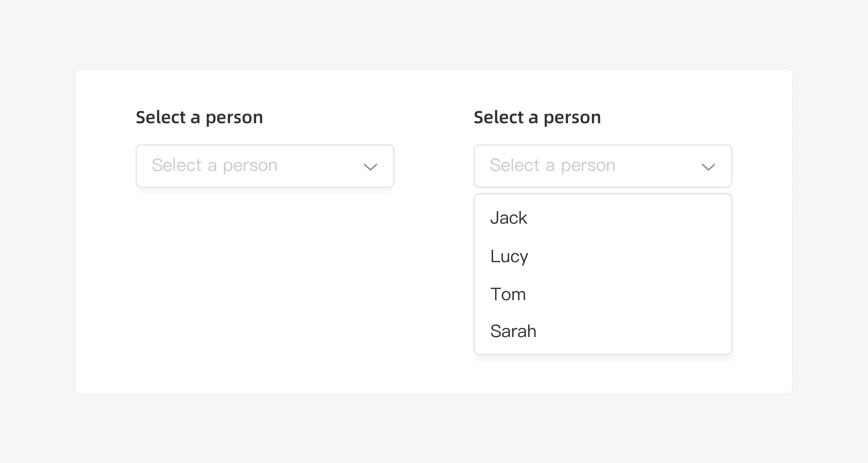Viewport: 868px width, 463px height.
Task: Click blank space right of Lucy option
Action: pos(640,256)
